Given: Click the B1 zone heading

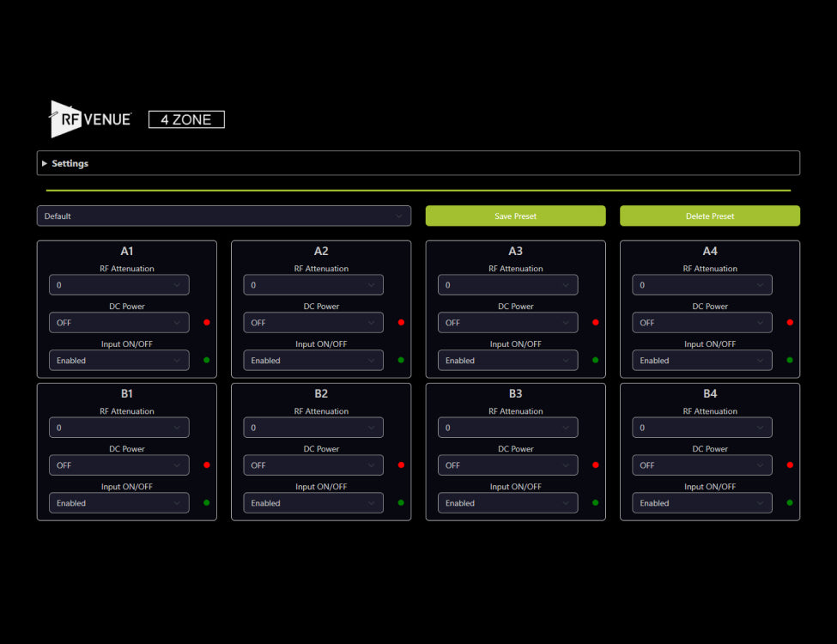Looking at the screenshot, I should pyautogui.click(x=126, y=393).
